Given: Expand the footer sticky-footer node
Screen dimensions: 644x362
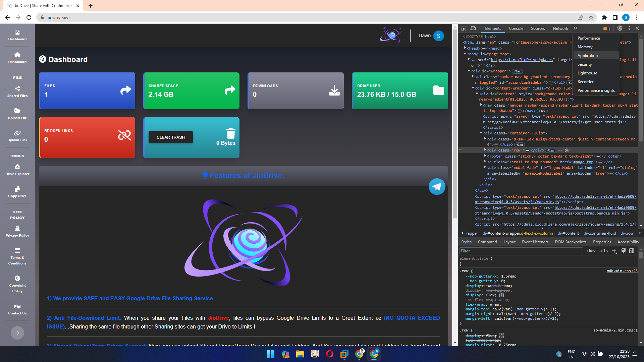Looking at the screenshot, I should pyautogui.click(x=485, y=156).
